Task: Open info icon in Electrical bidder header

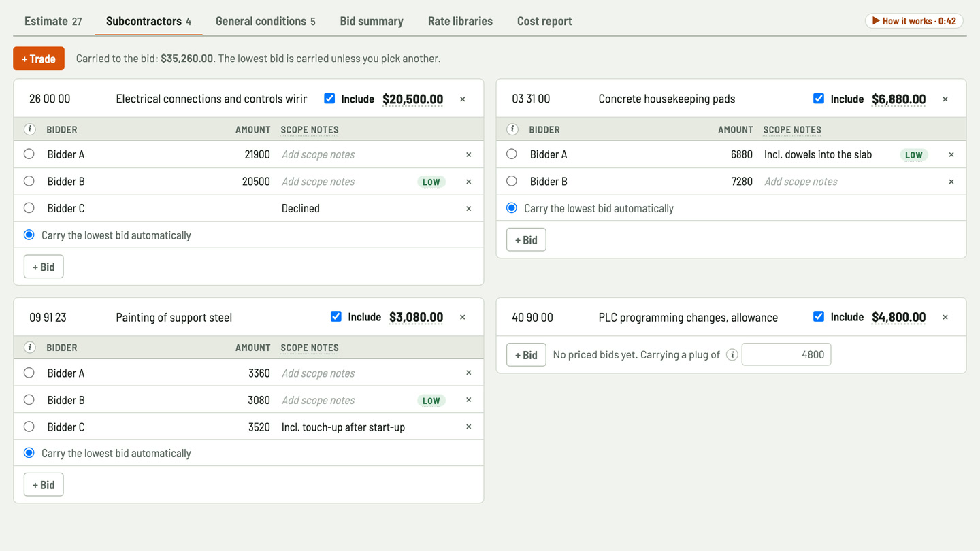Action: (30, 129)
